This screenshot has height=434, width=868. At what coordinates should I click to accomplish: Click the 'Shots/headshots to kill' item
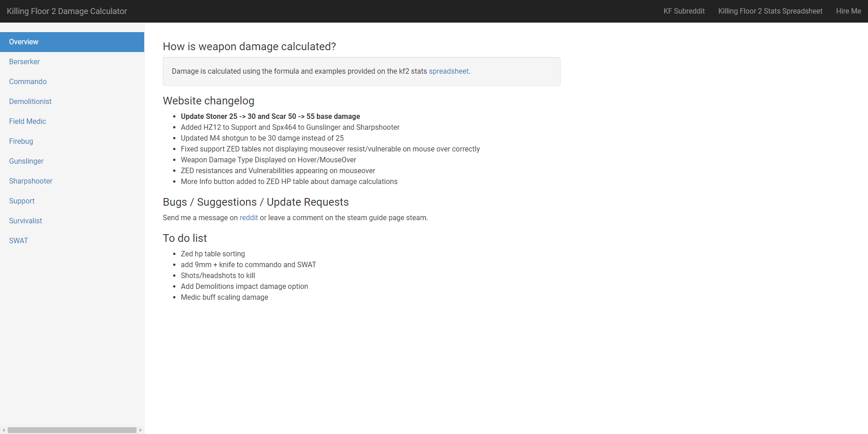point(218,276)
